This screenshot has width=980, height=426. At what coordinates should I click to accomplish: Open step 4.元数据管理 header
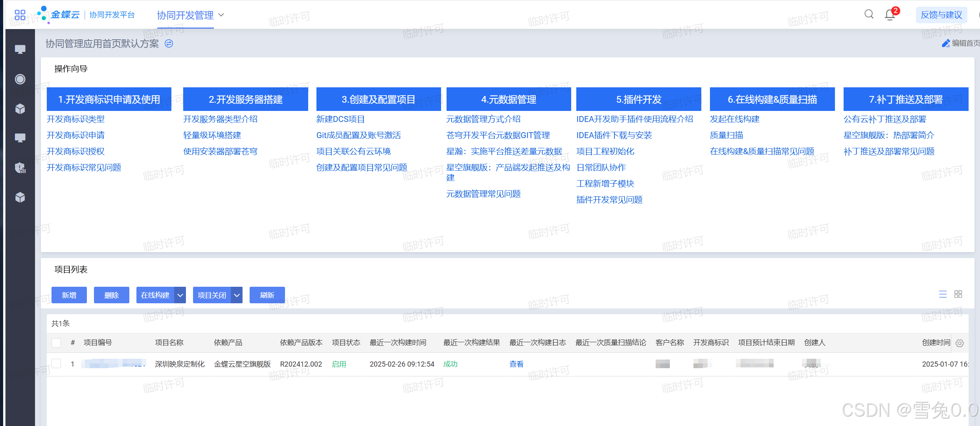[509, 99]
